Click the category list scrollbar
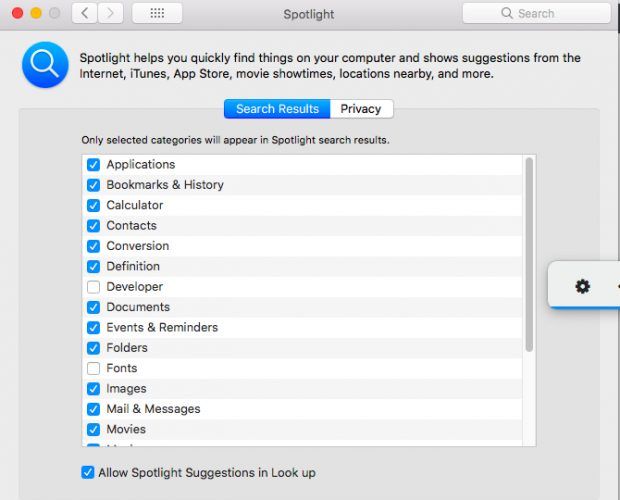Screen dimensions: 620x500 (529, 254)
